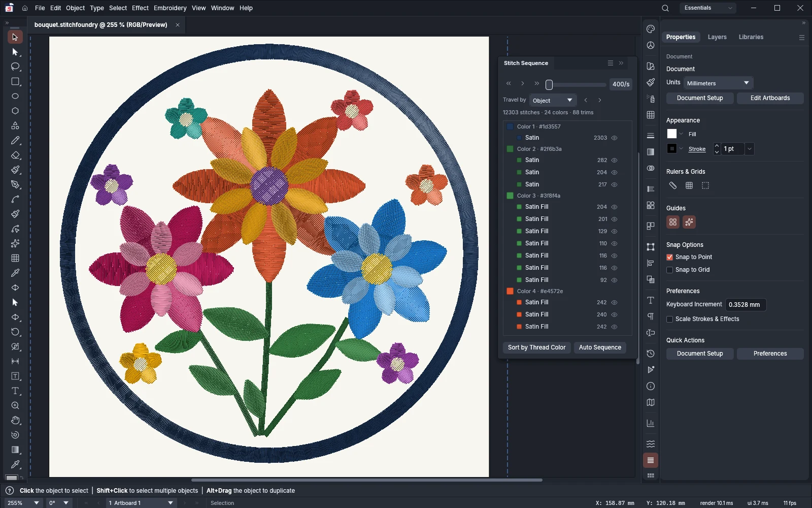The width and height of the screenshot is (812, 508).
Task: Click Preferences under Quick Actions
Action: click(770, 354)
